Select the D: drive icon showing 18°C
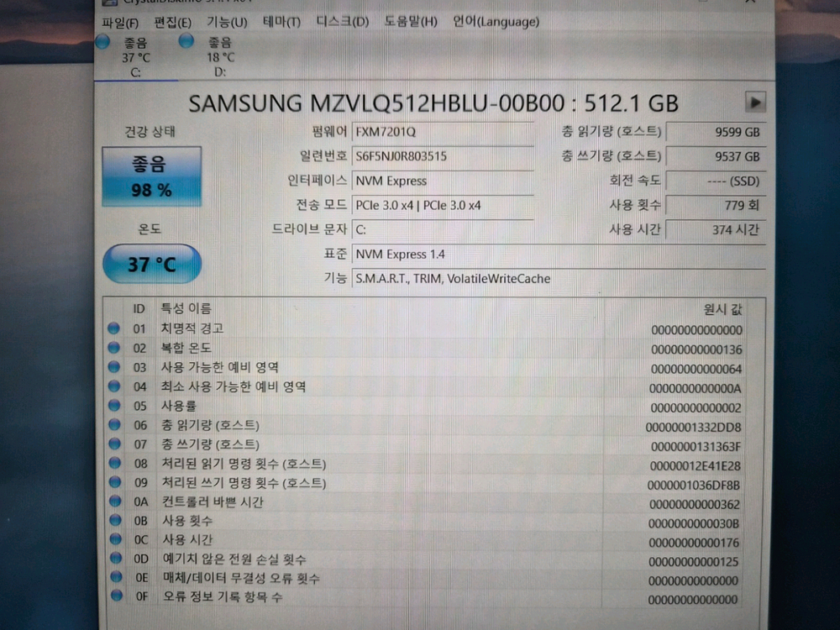840x630 pixels. click(x=186, y=40)
